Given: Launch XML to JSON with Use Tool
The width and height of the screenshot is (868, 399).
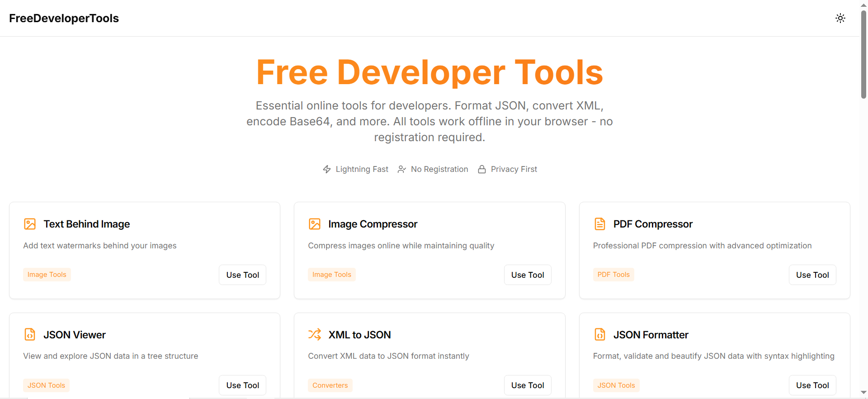Looking at the screenshot, I should click(527, 385).
